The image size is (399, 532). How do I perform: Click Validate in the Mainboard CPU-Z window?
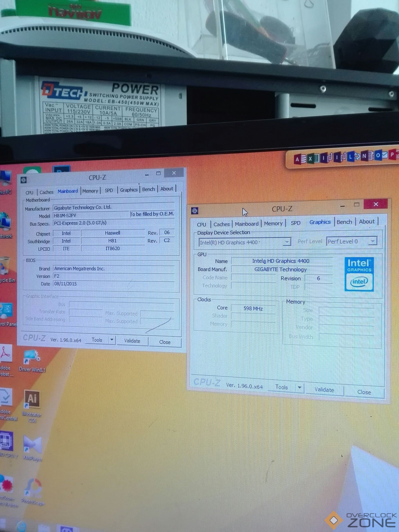[x=132, y=341]
